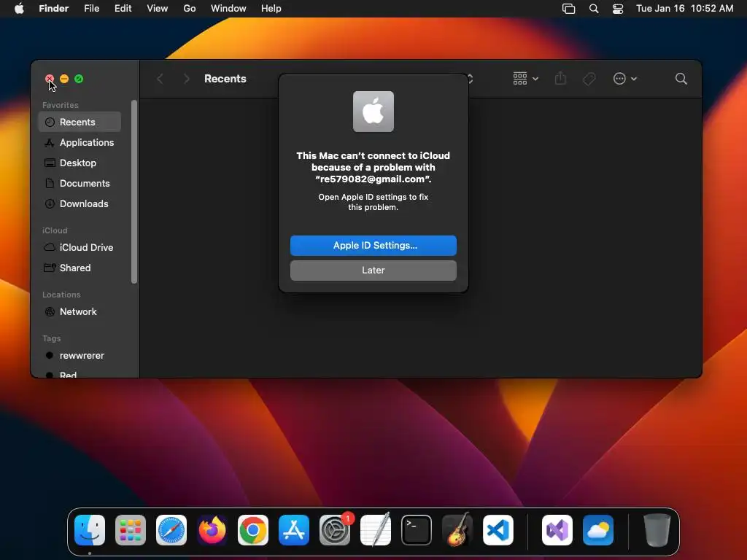
Task: Open the Apple menu
Action: (19, 9)
